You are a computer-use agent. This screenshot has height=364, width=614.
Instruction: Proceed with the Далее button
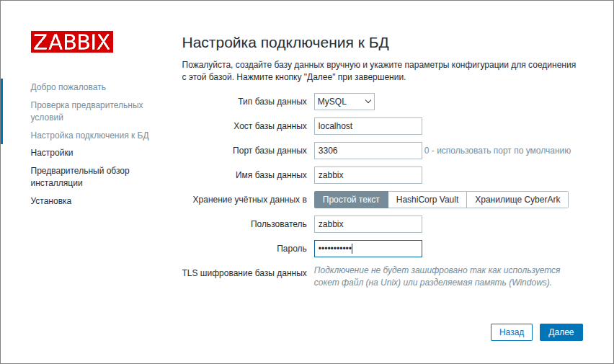(561, 332)
